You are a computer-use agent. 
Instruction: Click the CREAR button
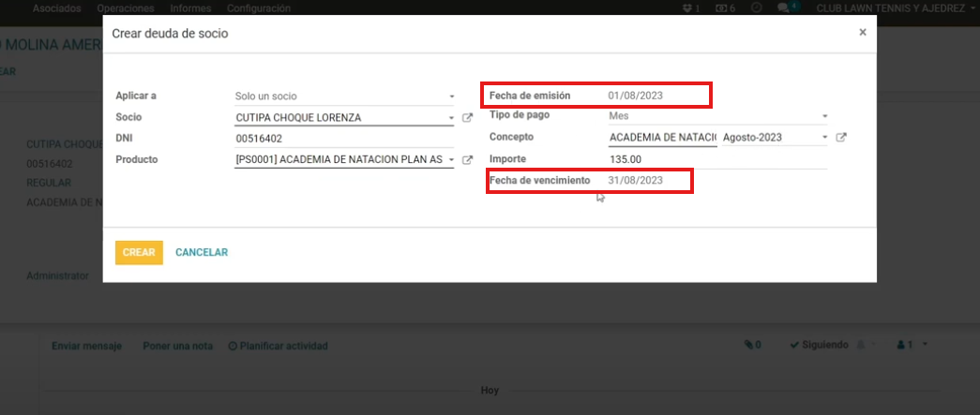point(139,253)
